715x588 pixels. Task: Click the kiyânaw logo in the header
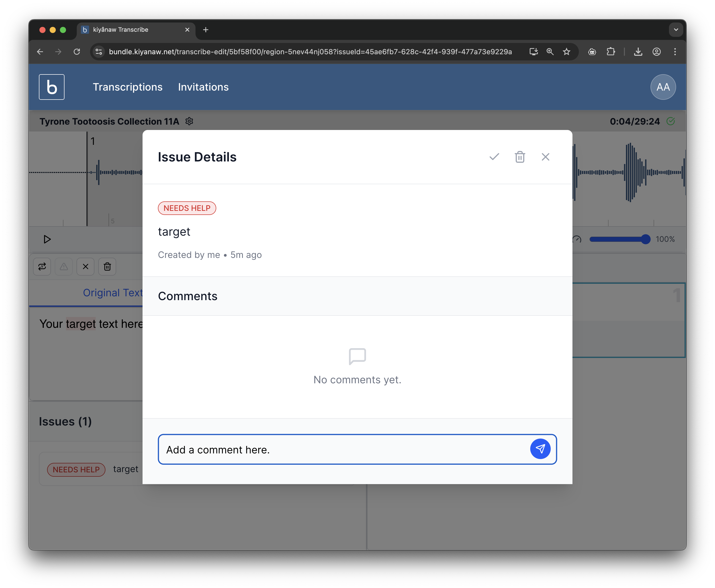tap(51, 87)
